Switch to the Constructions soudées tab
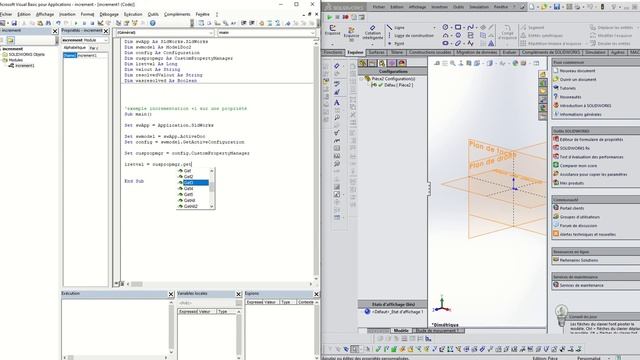The height and width of the screenshot is (360, 640). click(429, 53)
